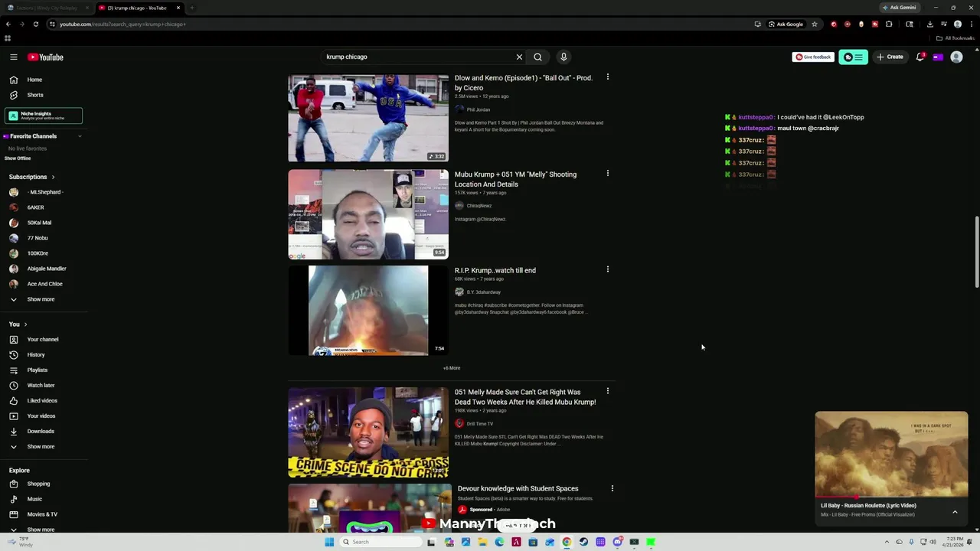Open options for R.I.P. Krump video
The width and height of the screenshot is (980, 551).
pyautogui.click(x=608, y=269)
